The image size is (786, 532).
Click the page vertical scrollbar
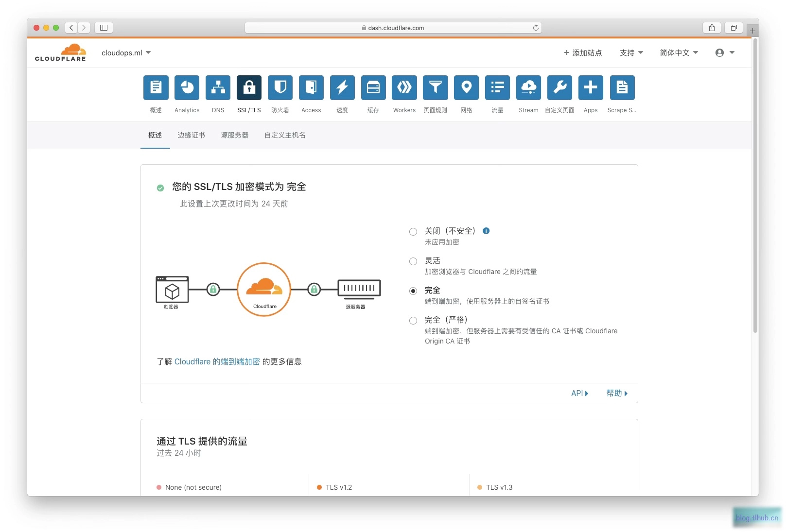(x=755, y=186)
